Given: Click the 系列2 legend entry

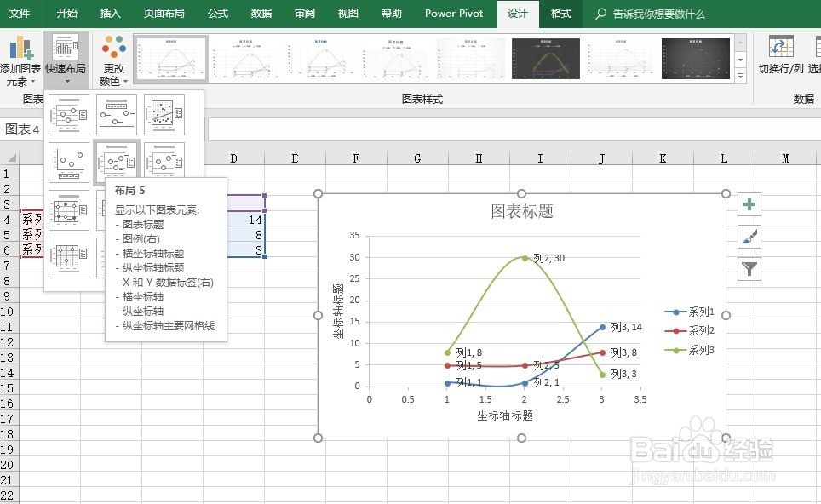Looking at the screenshot, I should coord(690,331).
